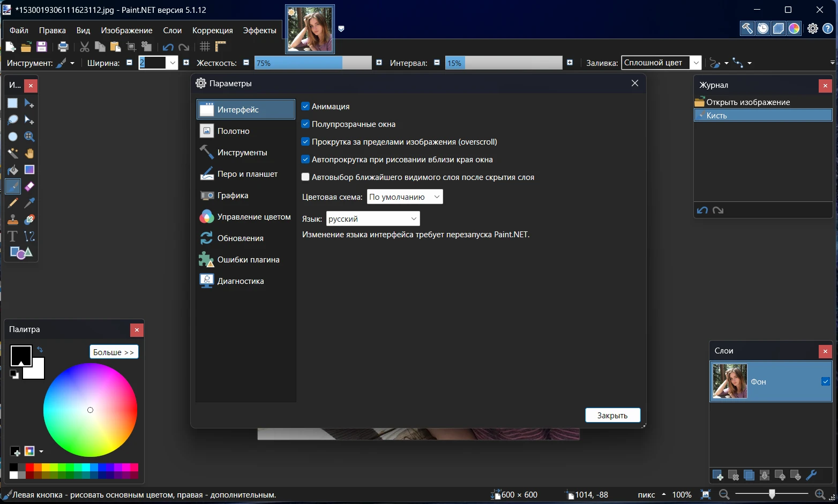The width and height of the screenshot is (838, 504).
Task: Switch to the Полотно settings section
Action: pos(234,131)
